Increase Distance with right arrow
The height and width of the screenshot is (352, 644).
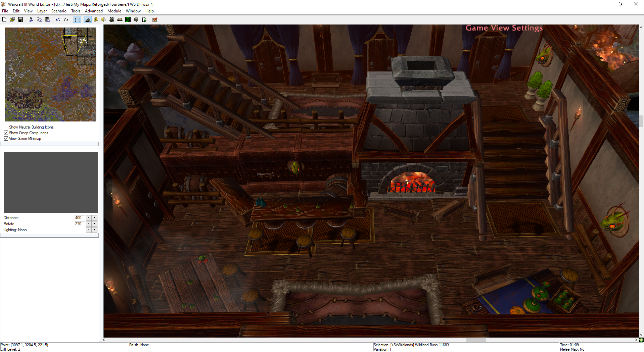pos(95,218)
